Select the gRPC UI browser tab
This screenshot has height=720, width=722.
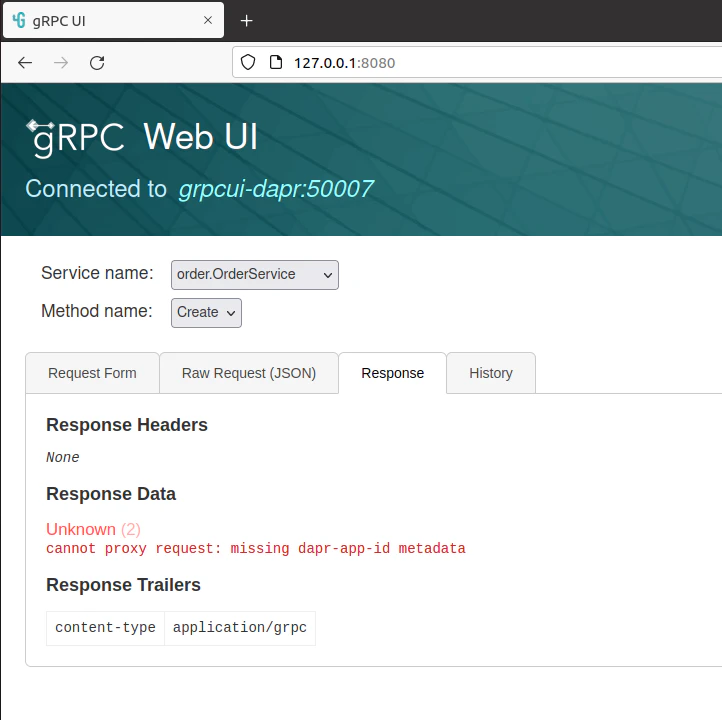pyautogui.click(x=113, y=20)
